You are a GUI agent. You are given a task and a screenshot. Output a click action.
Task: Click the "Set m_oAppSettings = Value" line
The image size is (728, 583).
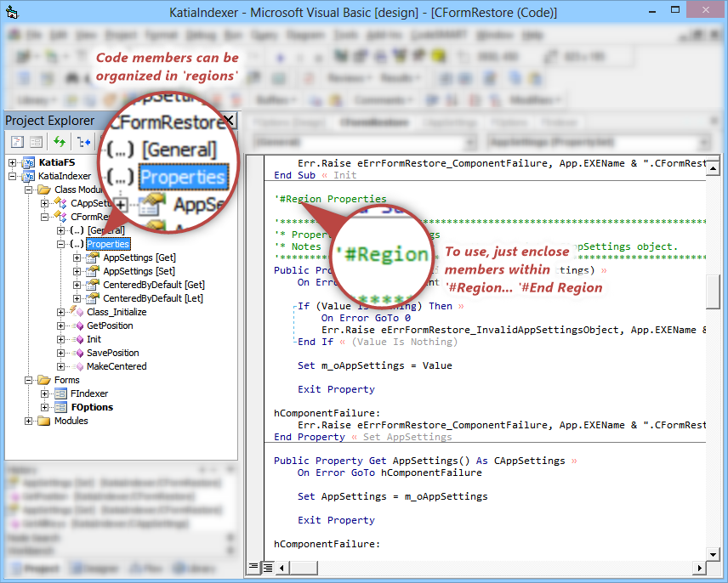(x=375, y=365)
